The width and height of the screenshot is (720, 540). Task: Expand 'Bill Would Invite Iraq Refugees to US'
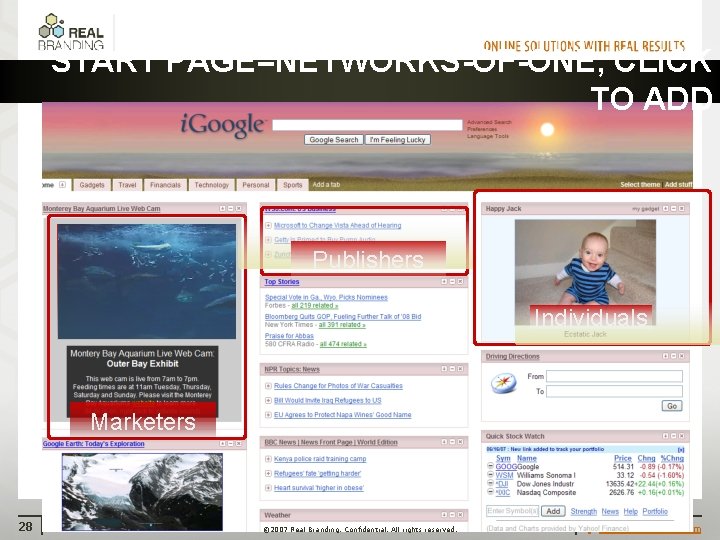[268, 400]
